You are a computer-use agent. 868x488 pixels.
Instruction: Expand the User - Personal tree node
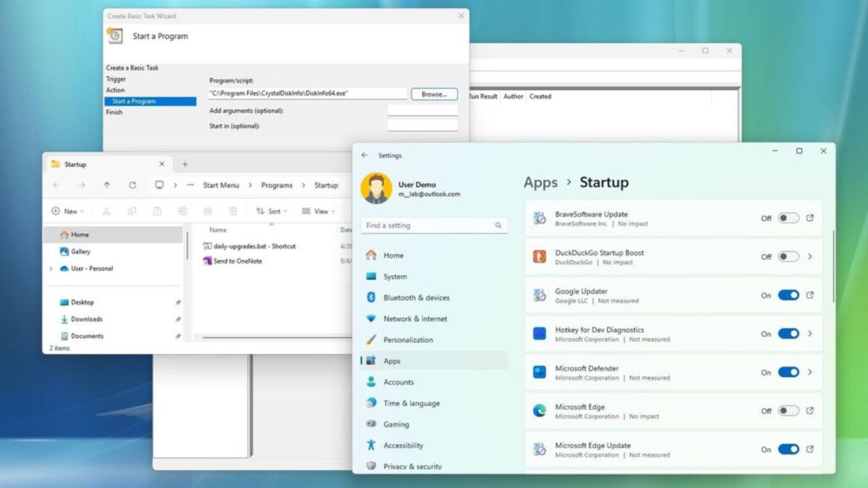coord(51,269)
